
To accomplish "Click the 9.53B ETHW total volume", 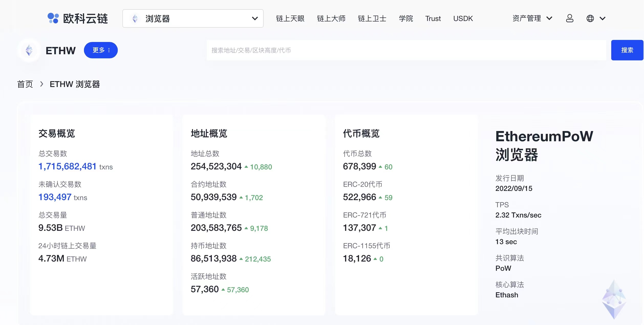I will (62, 228).
